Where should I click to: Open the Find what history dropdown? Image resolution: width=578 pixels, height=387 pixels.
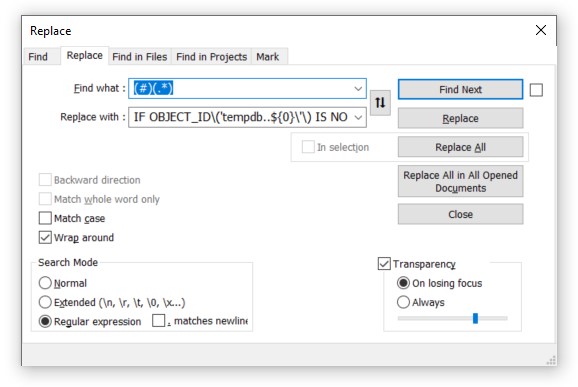click(358, 88)
